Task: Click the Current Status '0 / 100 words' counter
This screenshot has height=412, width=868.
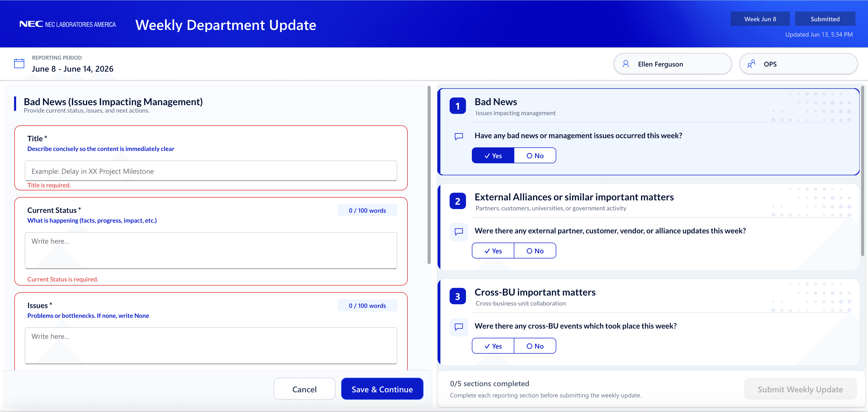Action: click(367, 210)
